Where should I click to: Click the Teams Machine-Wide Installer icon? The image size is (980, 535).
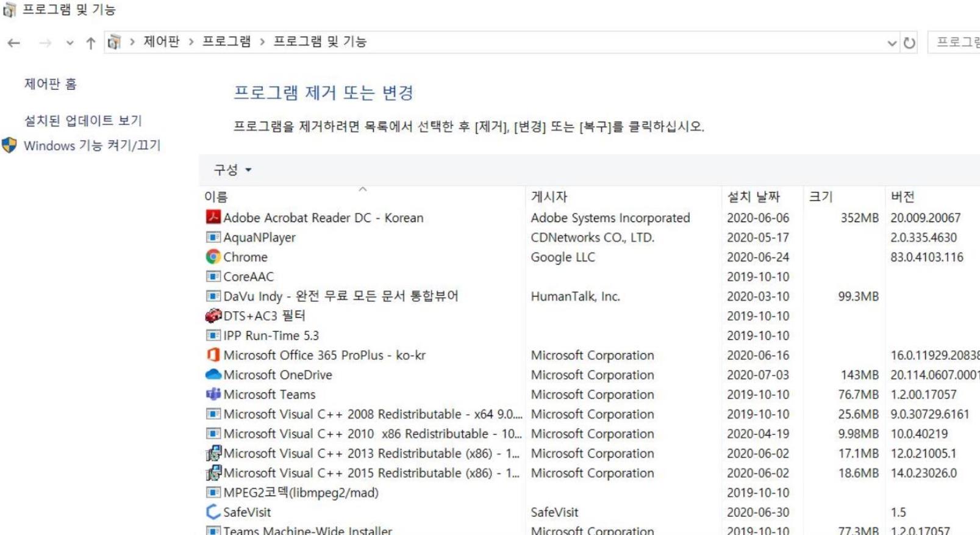[x=213, y=530]
